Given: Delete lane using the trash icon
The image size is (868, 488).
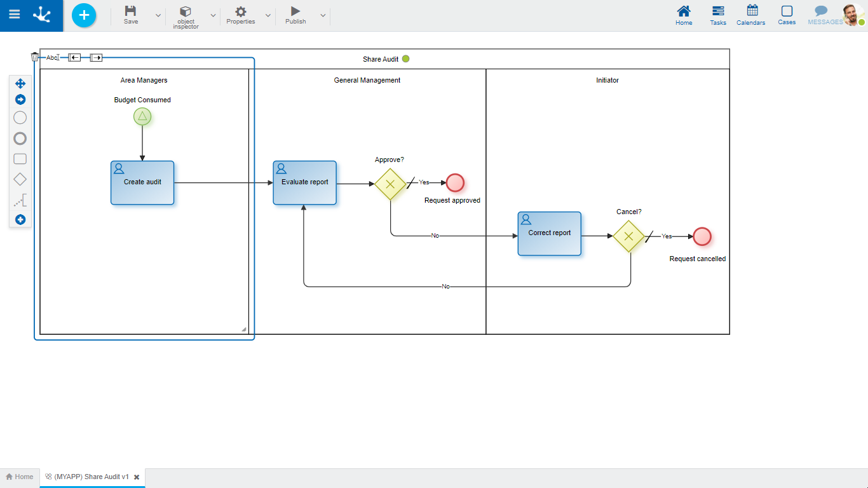Looking at the screenshot, I should tap(35, 57).
